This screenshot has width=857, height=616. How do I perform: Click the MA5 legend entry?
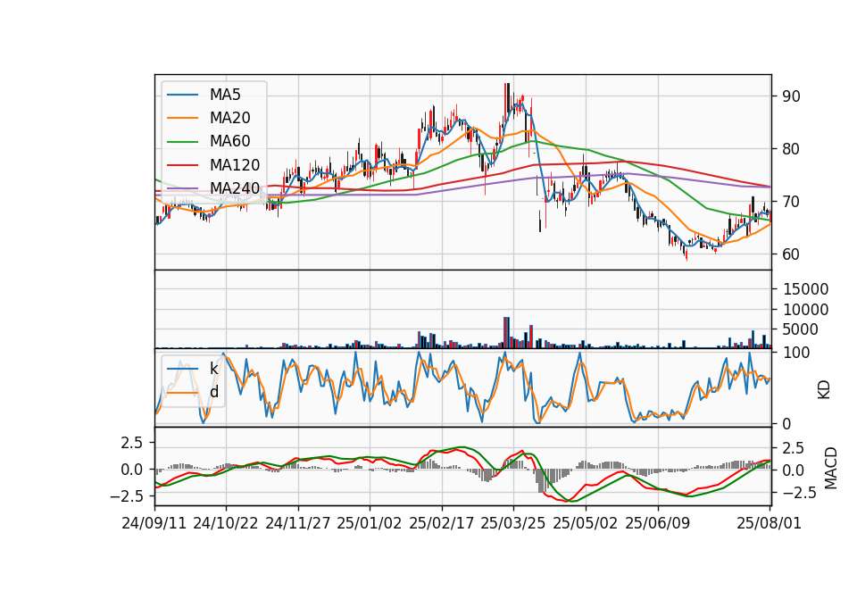[x=204, y=95]
